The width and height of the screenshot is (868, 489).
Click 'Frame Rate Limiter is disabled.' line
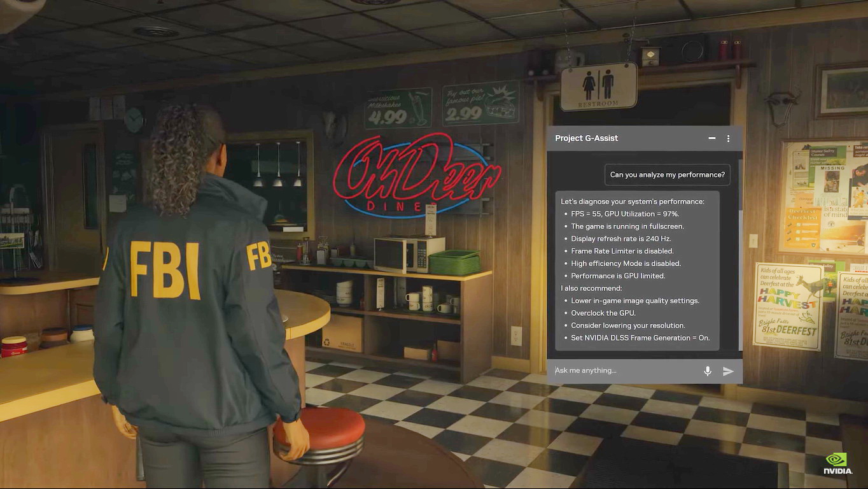pyautogui.click(x=622, y=251)
